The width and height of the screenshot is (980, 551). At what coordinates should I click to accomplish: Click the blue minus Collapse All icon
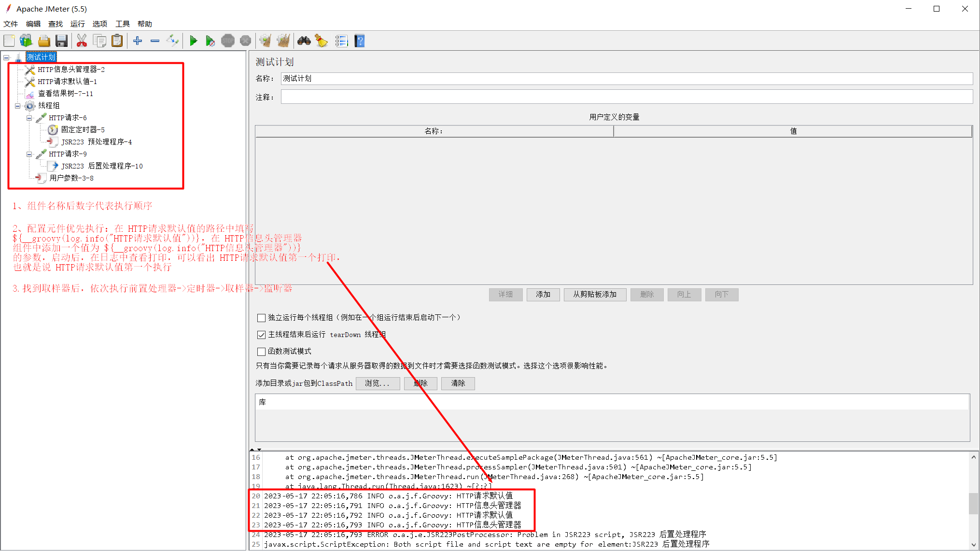(x=155, y=41)
